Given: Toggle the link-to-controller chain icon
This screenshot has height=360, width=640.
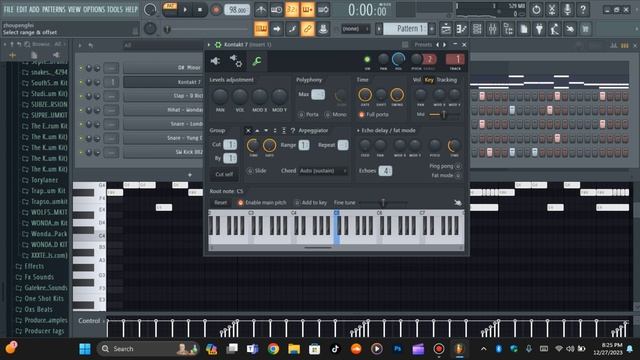Looking at the screenshot, I should click(308, 29).
